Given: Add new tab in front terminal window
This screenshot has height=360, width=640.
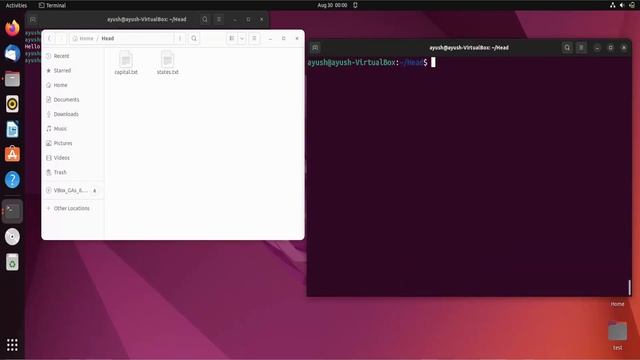Looking at the screenshot, I should [x=315, y=48].
